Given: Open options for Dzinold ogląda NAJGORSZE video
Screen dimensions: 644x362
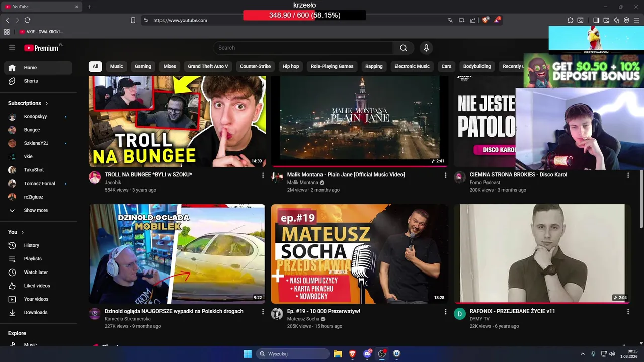Looking at the screenshot, I should (263, 312).
